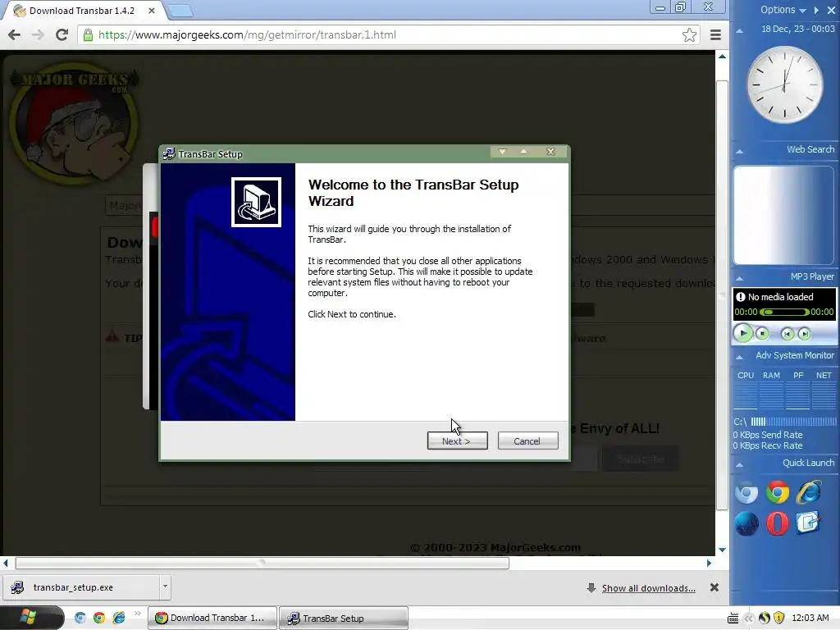Click Next in TransBar Setup wizard

457,441
